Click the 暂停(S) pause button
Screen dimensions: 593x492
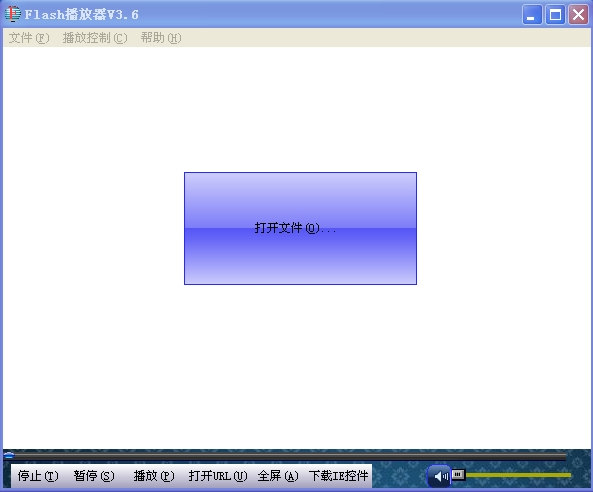94,475
